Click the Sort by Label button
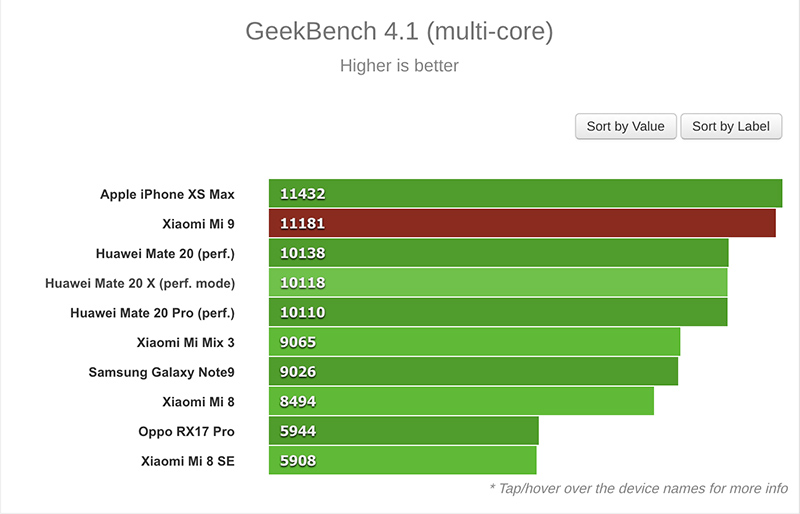This screenshot has width=800, height=514. 731,126
